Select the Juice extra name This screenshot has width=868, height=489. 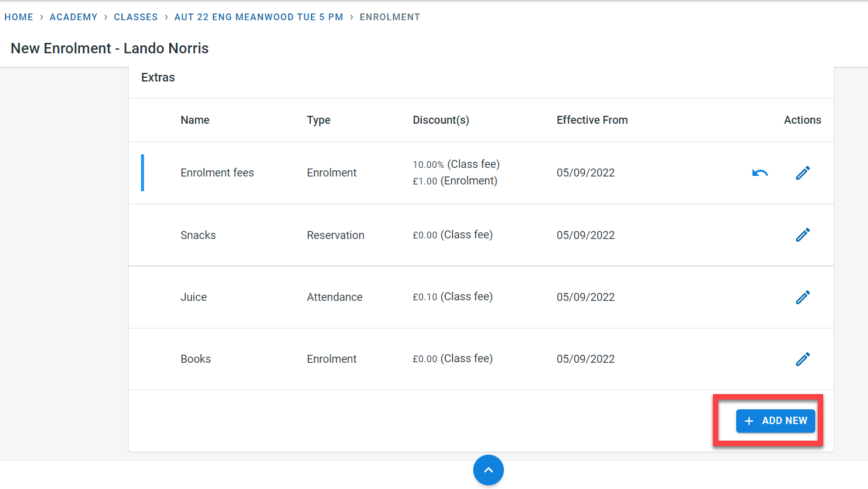194,297
